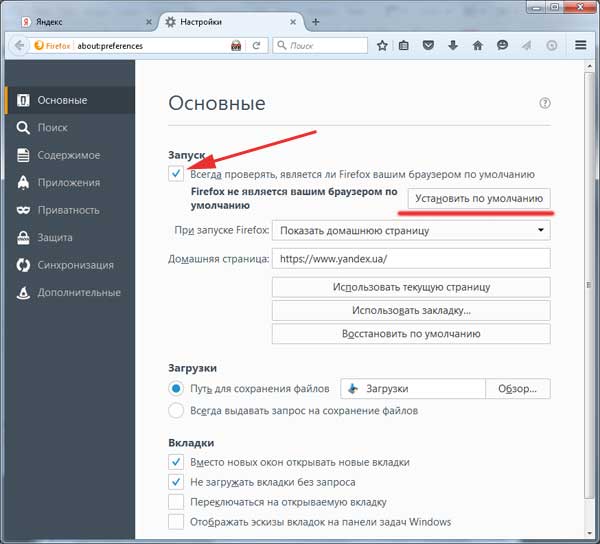Open the Синхронизация section in sidebar

click(x=75, y=265)
